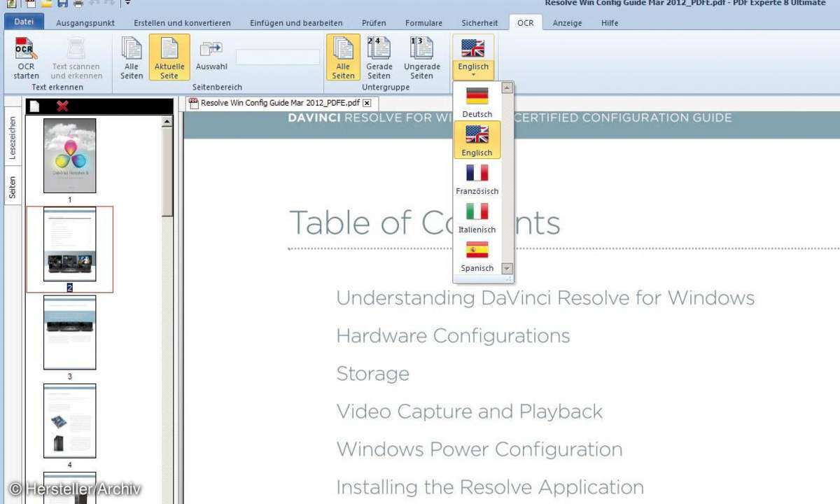Activate the Resolve Win Config Guide document tab
This screenshot has height=504, width=840.
click(x=281, y=103)
